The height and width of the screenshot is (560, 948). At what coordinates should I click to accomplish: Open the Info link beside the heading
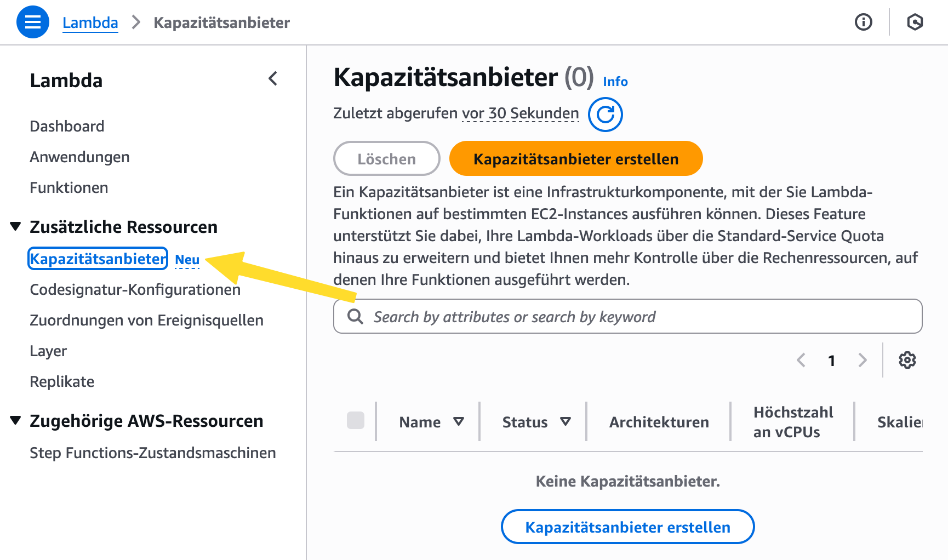click(x=615, y=82)
